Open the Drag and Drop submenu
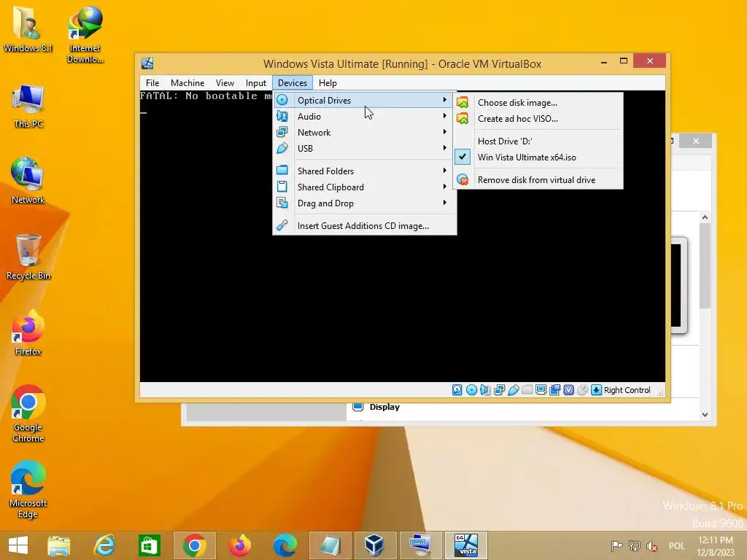 365,203
